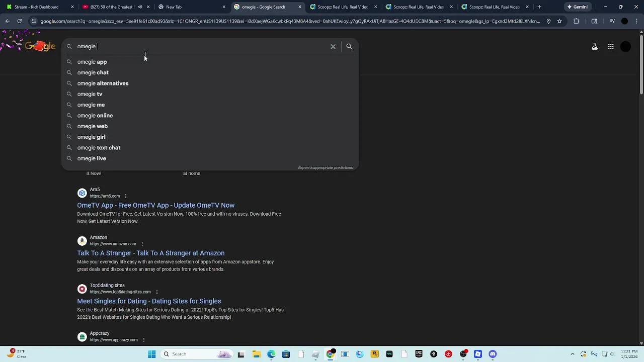Open the three-dot menu for Top5dating result
The image size is (644, 362).
(x=157, y=292)
